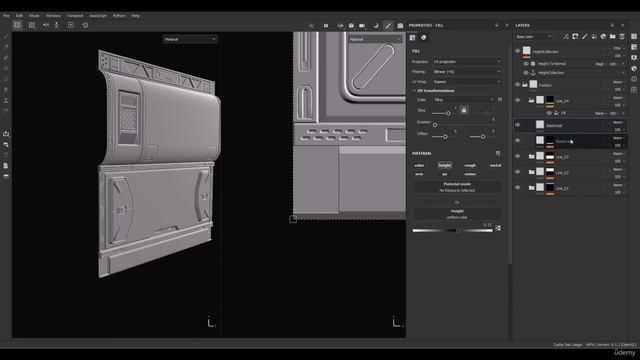The image size is (640, 360).
Task: Click the symmetry icon in top toolbar
Action: click(x=46, y=25)
